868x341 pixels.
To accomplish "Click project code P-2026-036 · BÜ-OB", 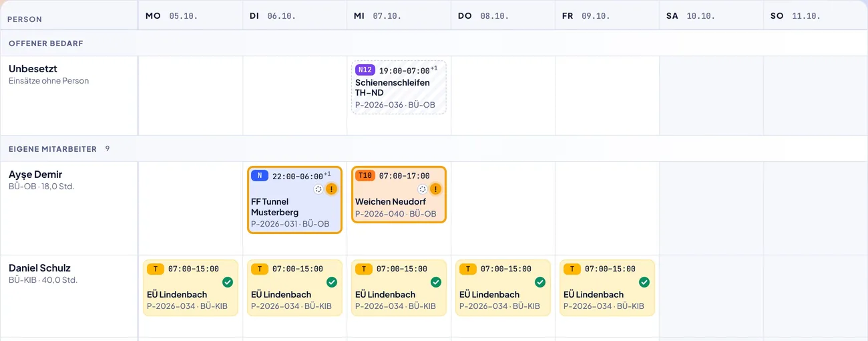I will 395,105.
